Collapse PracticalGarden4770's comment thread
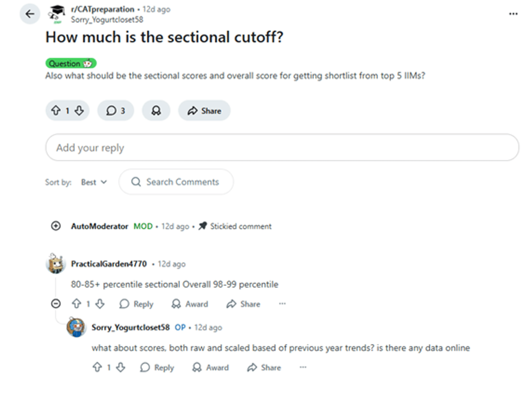This screenshot has height=398, width=532. 56,304
